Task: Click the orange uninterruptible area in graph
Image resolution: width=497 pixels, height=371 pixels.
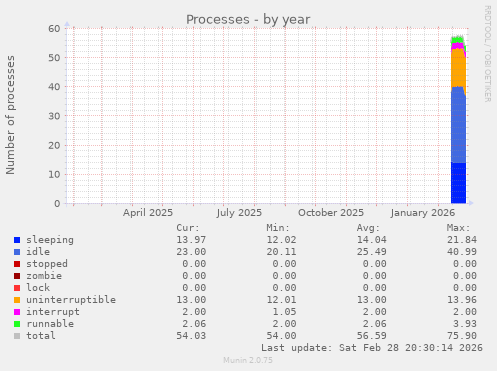Action: tap(458, 68)
